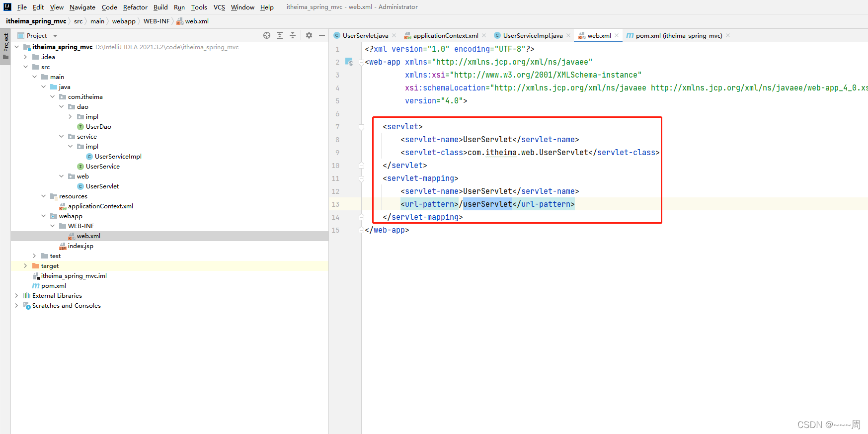
Task: Open the Build menu
Action: coord(160,7)
